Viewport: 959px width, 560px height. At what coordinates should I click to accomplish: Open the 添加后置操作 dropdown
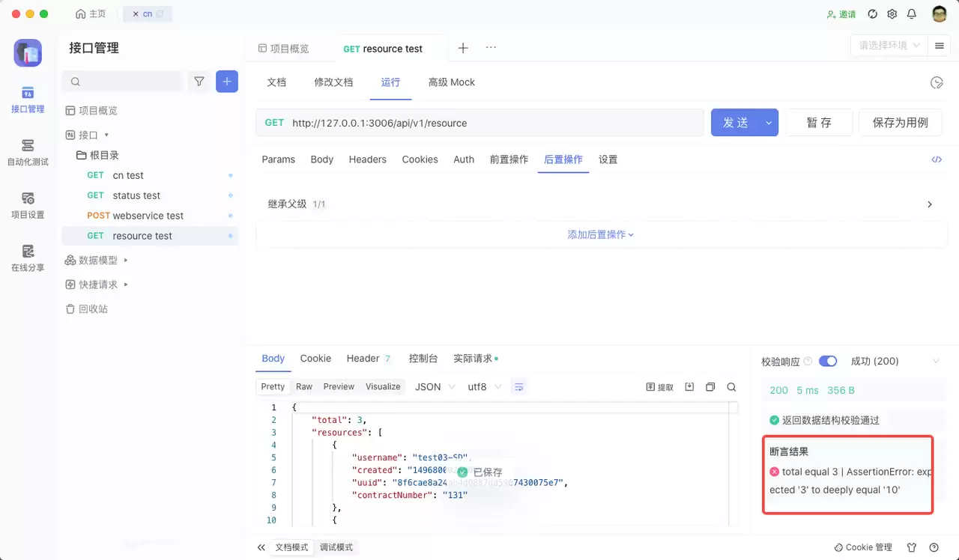[601, 234]
